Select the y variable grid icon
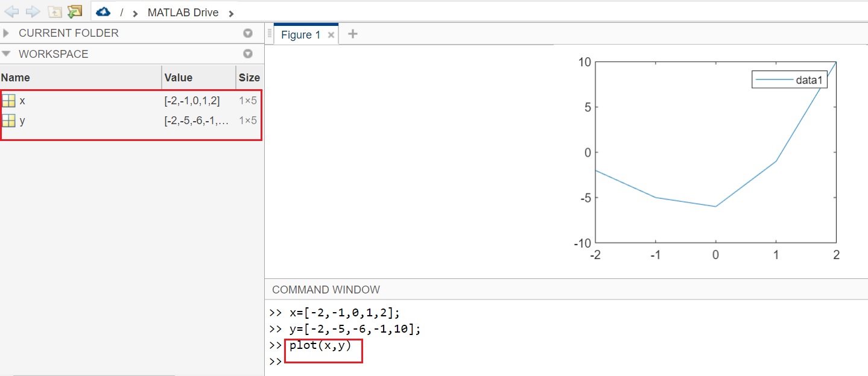 point(9,120)
